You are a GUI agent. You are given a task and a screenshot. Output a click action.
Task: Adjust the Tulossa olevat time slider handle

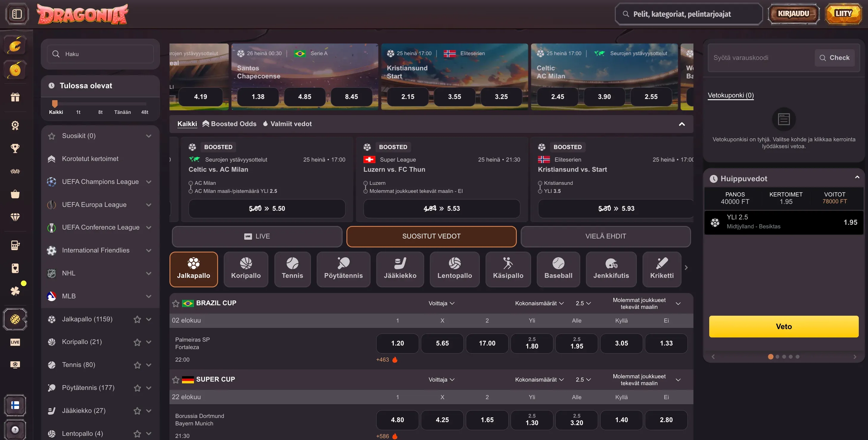[x=55, y=103]
